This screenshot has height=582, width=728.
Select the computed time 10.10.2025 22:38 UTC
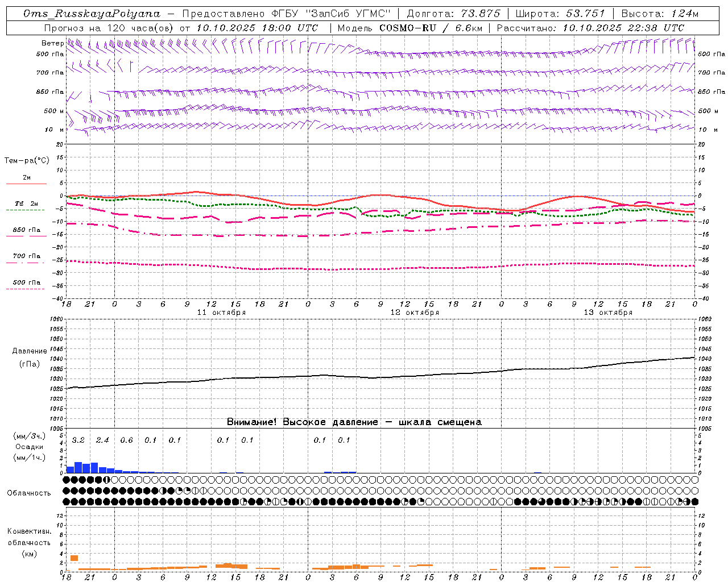coord(623,28)
